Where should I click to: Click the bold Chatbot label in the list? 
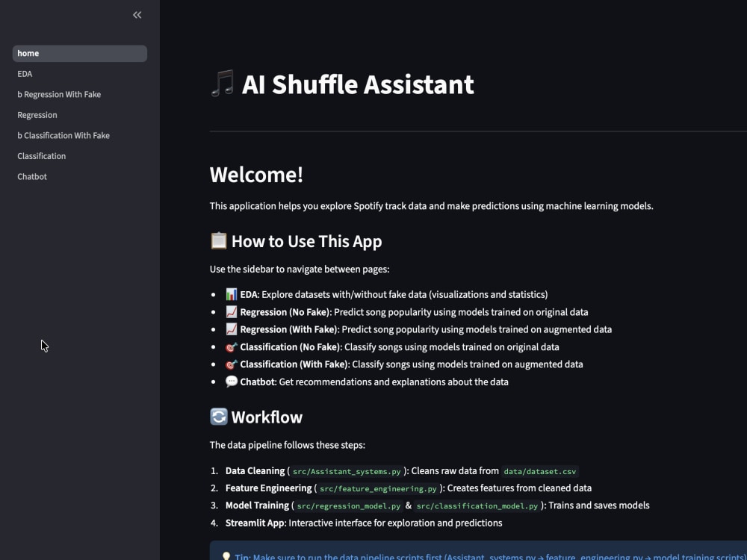coord(258,382)
